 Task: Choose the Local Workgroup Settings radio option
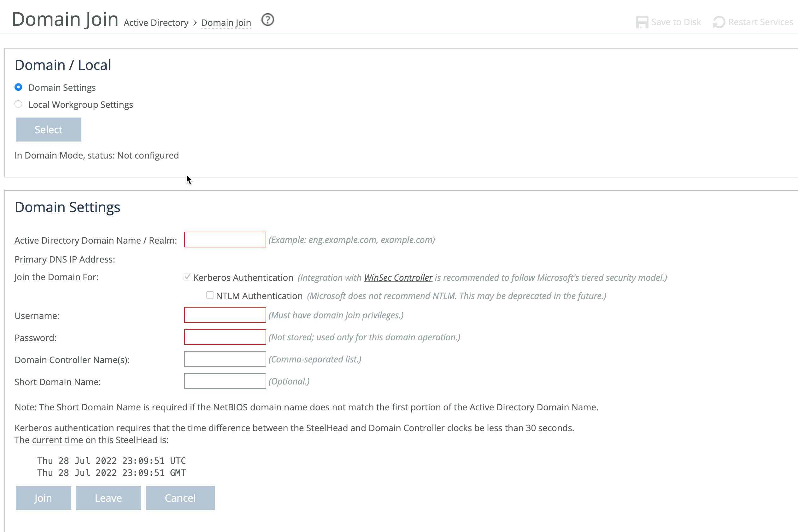coord(19,104)
